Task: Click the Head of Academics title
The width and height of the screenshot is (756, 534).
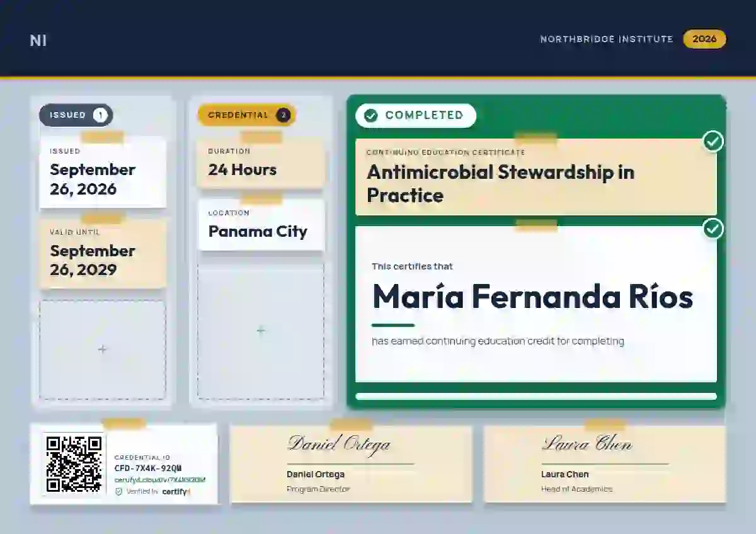Action: pos(576,489)
